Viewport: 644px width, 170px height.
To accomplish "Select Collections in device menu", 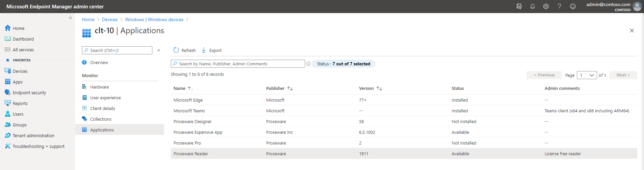I will pyautogui.click(x=101, y=119).
